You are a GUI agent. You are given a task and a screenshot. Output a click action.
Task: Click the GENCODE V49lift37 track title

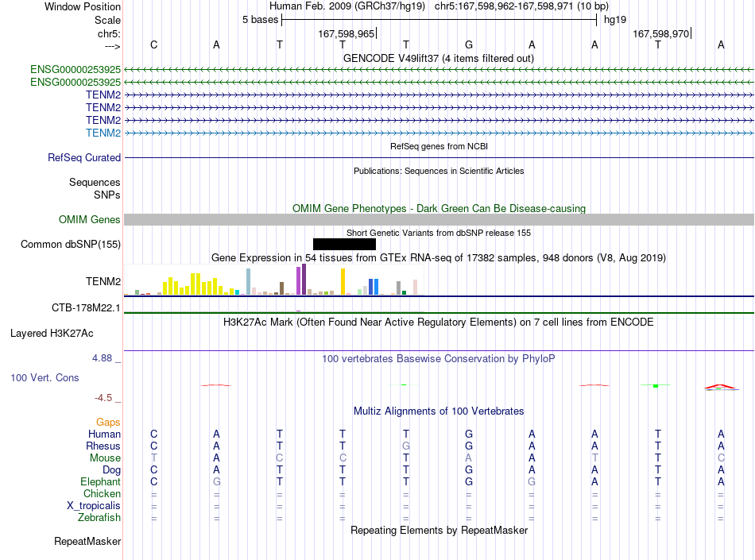click(438, 59)
